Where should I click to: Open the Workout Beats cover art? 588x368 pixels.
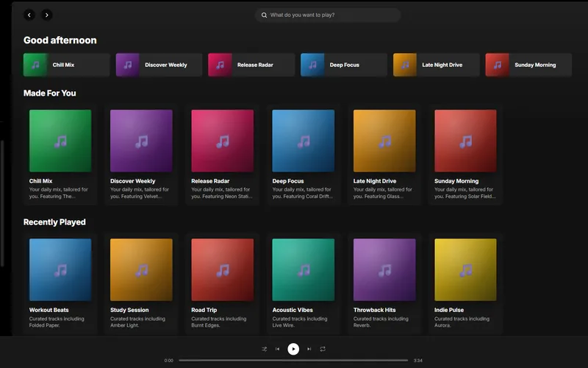point(60,269)
